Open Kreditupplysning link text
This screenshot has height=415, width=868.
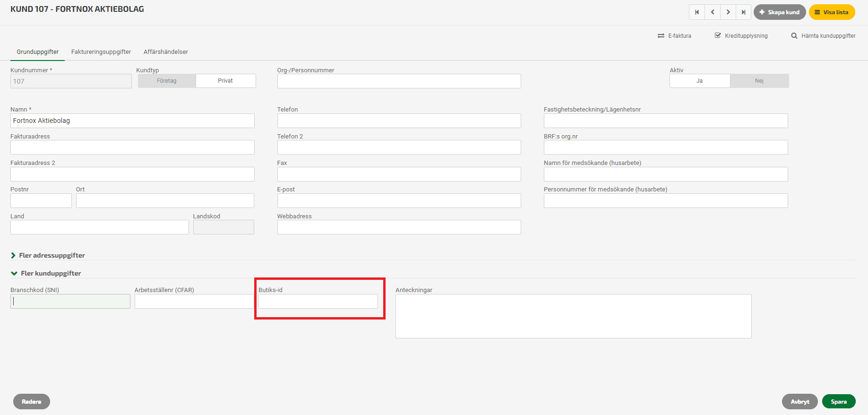click(x=746, y=36)
